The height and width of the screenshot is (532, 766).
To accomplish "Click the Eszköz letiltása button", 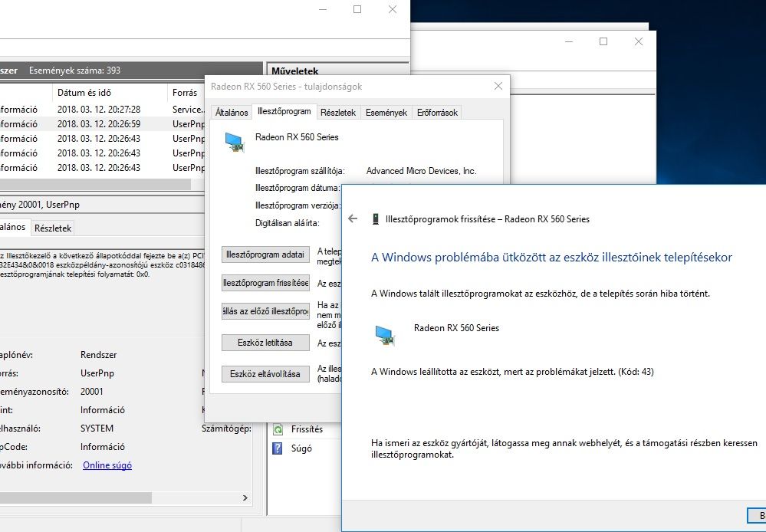I will coord(265,343).
